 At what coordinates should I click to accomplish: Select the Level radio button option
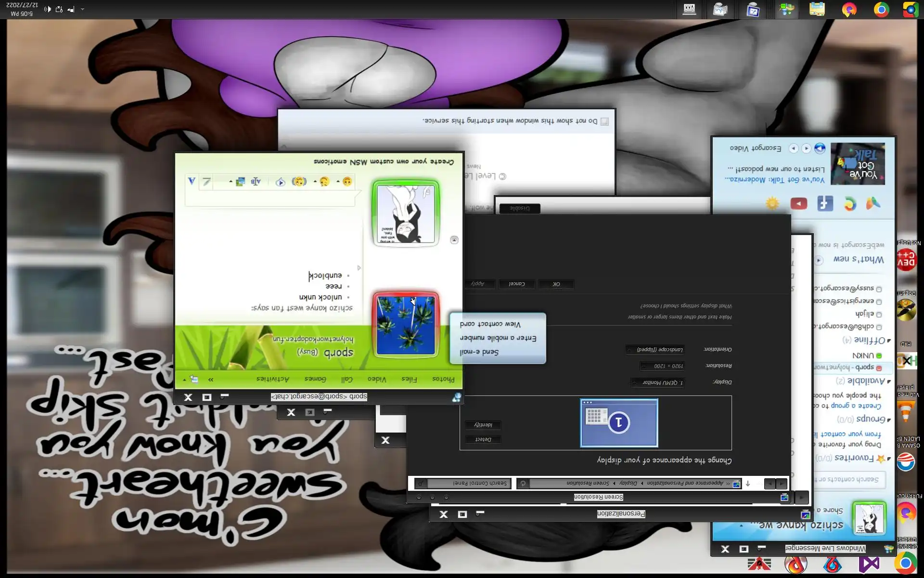point(502,176)
